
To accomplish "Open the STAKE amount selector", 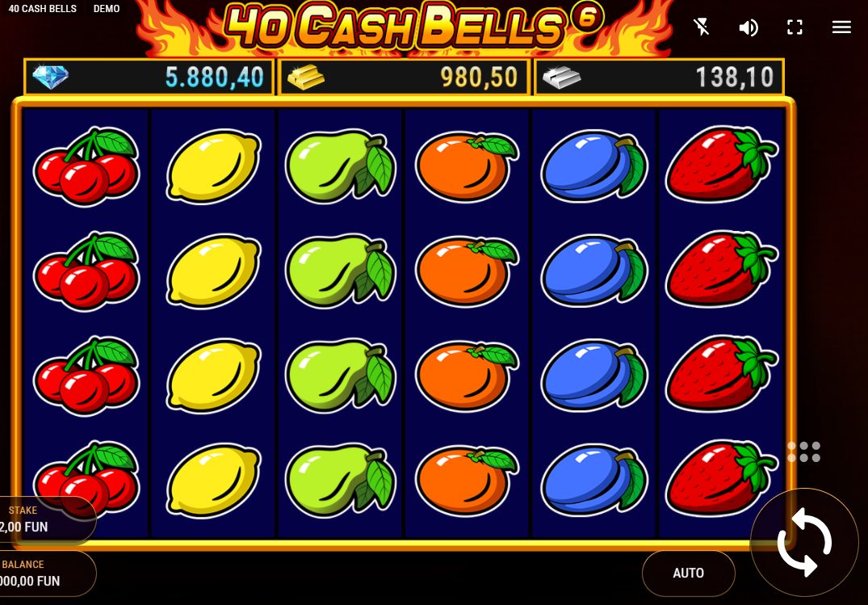I will point(44,519).
